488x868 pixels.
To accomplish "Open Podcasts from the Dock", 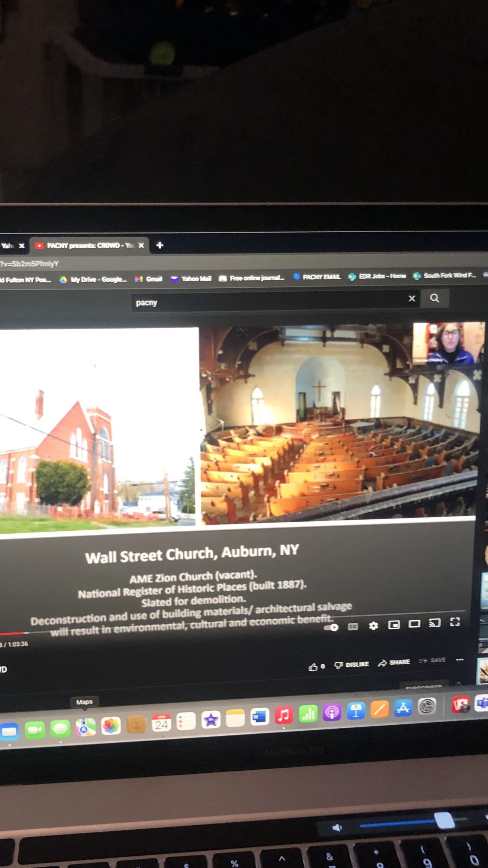I will pyautogui.click(x=332, y=712).
